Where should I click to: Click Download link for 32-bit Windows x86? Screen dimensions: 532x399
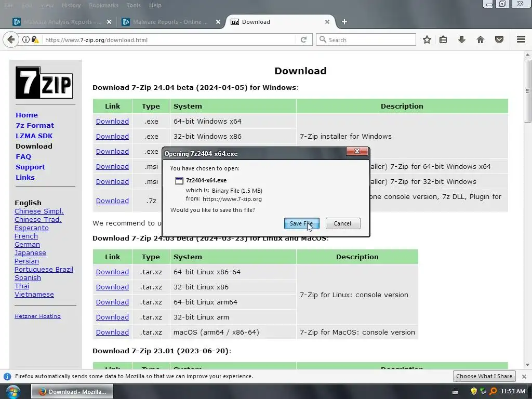(112, 137)
